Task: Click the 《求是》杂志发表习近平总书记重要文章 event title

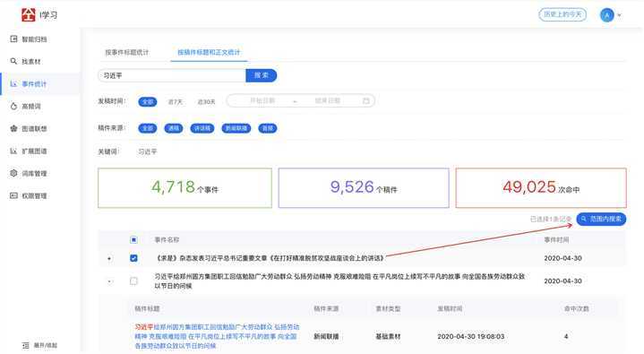Action: [270, 258]
